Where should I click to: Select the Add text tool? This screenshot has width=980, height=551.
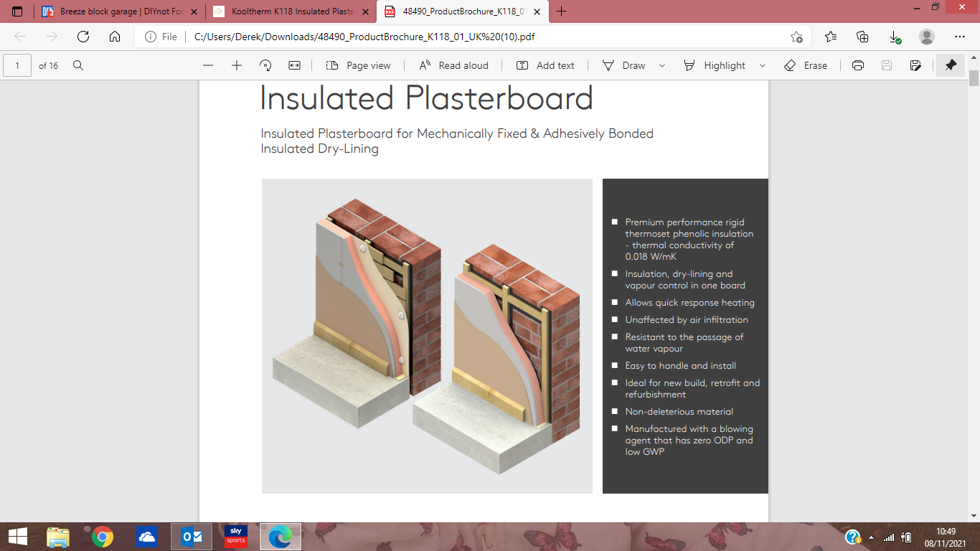click(x=545, y=65)
